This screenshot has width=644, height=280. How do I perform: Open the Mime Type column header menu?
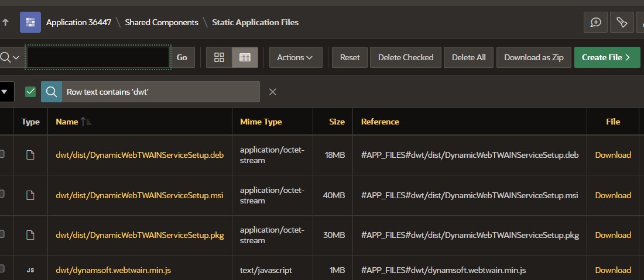(x=261, y=122)
